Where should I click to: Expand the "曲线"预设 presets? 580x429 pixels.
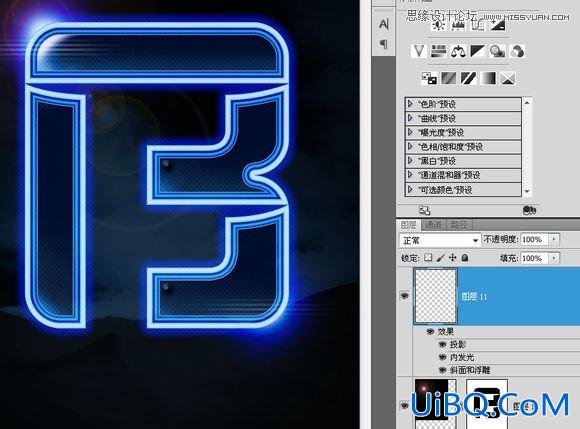[410, 118]
